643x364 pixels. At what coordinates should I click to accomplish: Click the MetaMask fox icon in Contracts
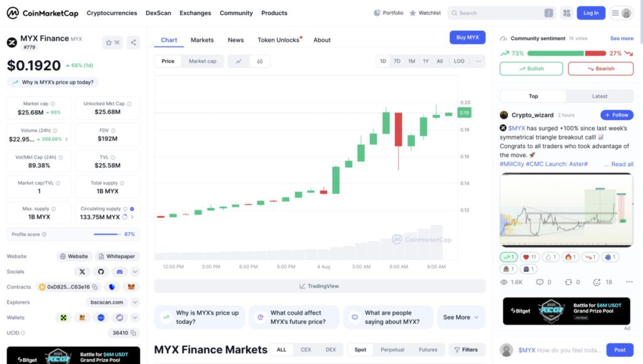pos(131,287)
